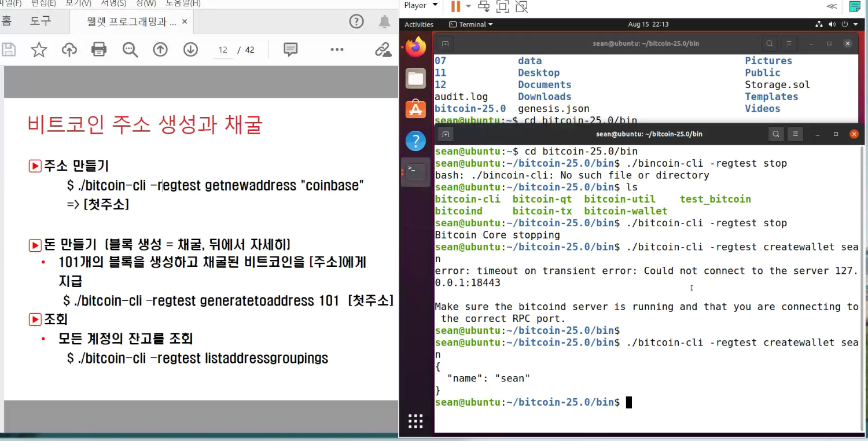
Task: Open the 편집(E) menu
Action: tap(43, 3)
